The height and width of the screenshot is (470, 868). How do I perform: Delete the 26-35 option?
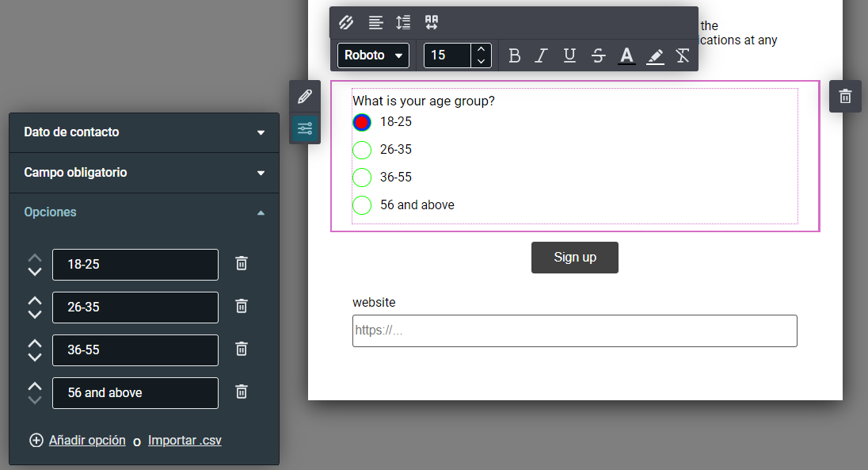pos(242,306)
